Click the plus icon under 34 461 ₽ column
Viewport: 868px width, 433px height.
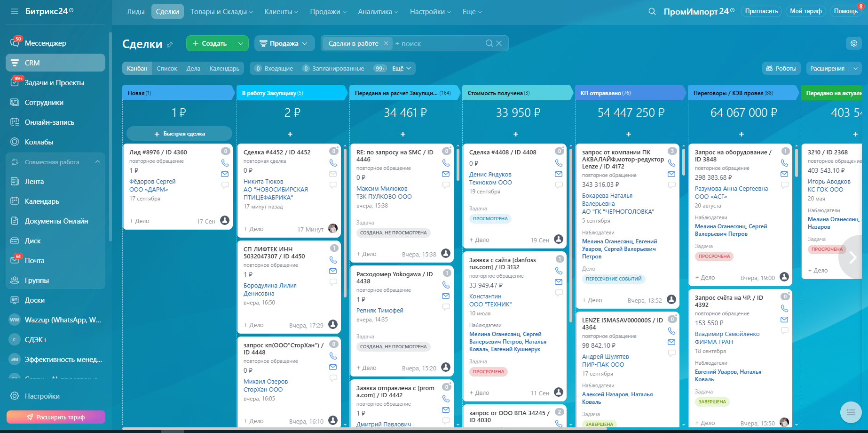(x=403, y=134)
